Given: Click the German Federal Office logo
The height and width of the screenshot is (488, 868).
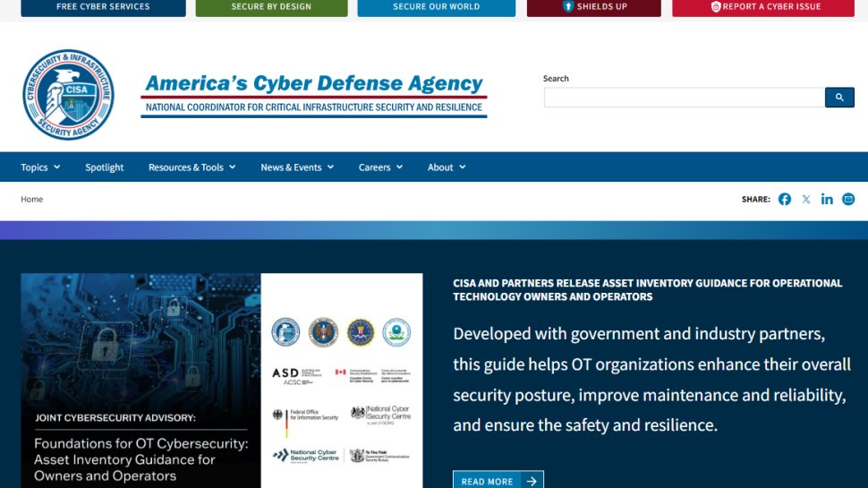Looking at the screenshot, I should [305, 422].
